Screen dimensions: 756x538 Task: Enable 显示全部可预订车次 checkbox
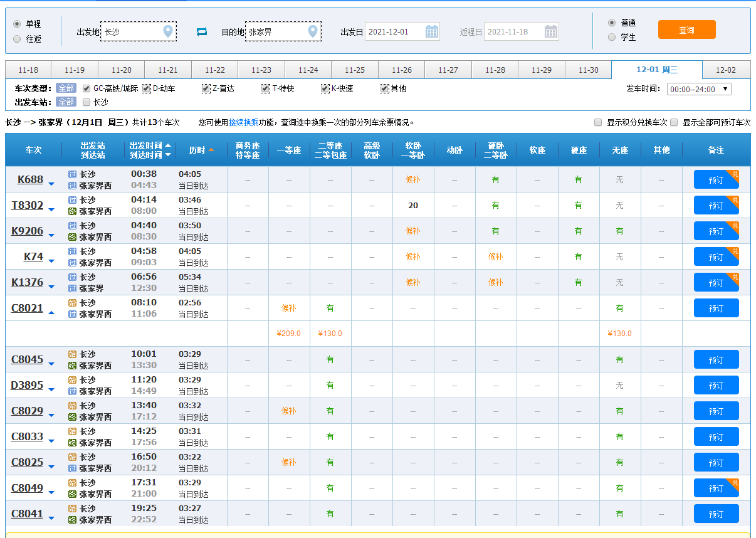674,122
